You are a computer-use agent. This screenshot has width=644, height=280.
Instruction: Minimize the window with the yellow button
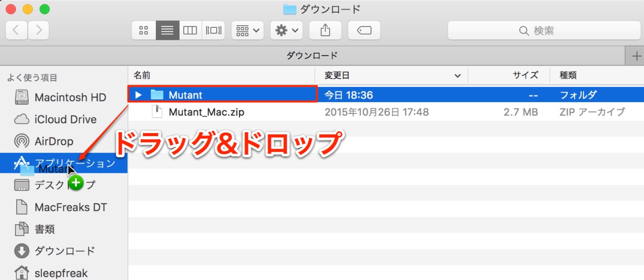(x=28, y=9)
